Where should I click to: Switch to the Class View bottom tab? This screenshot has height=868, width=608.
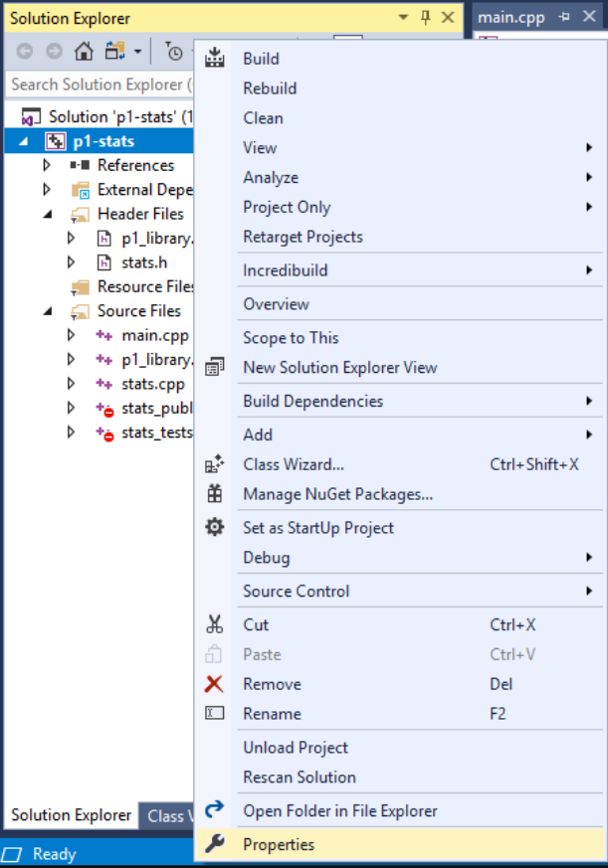coord(166,815)
